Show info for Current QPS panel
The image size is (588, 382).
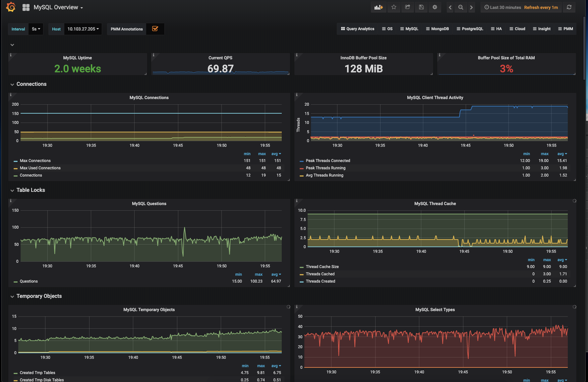pyautogui.click(x=153, y=55)
